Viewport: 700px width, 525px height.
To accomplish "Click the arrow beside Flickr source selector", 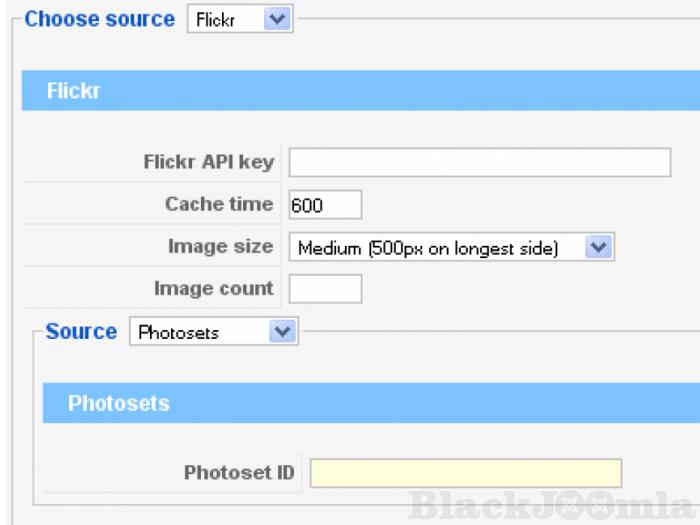I will (x=278, y=19).
